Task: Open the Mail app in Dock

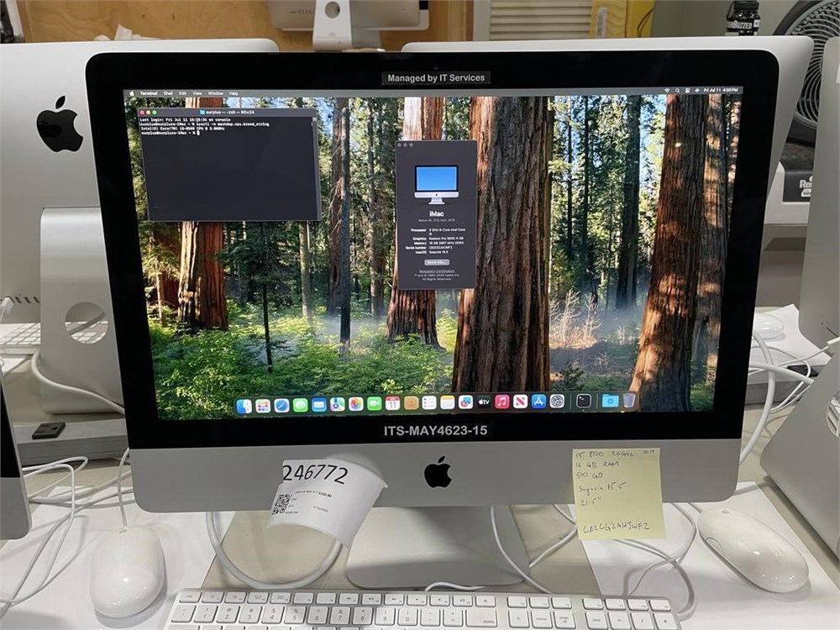Action: pos(318,405)
